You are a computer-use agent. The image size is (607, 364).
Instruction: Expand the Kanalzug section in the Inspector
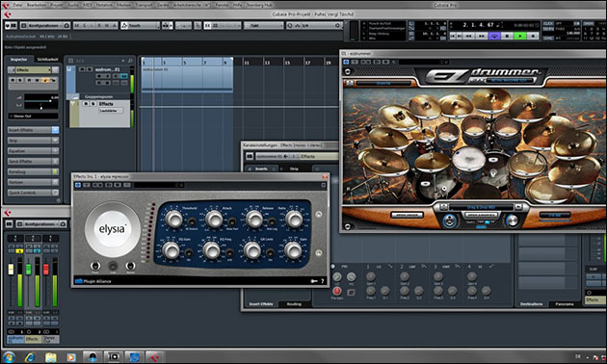point(33,171)
